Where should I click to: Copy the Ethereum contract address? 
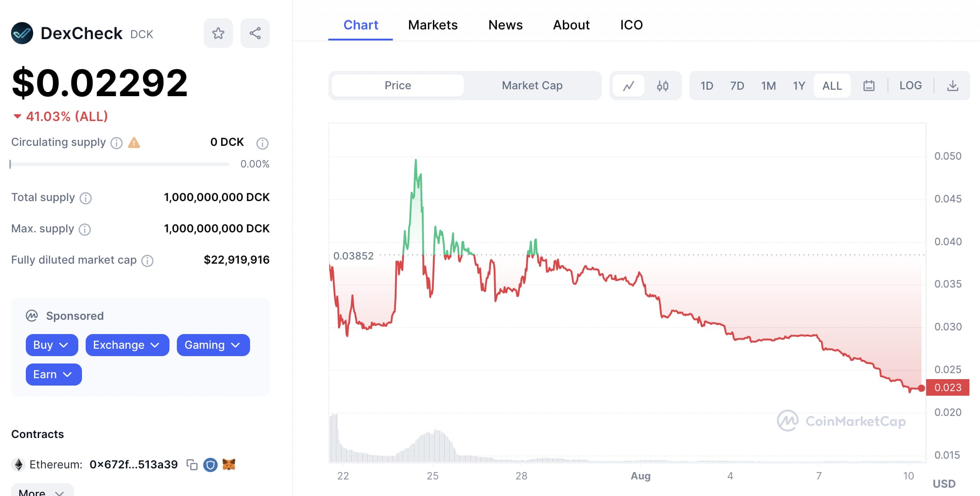coord(192,465)
